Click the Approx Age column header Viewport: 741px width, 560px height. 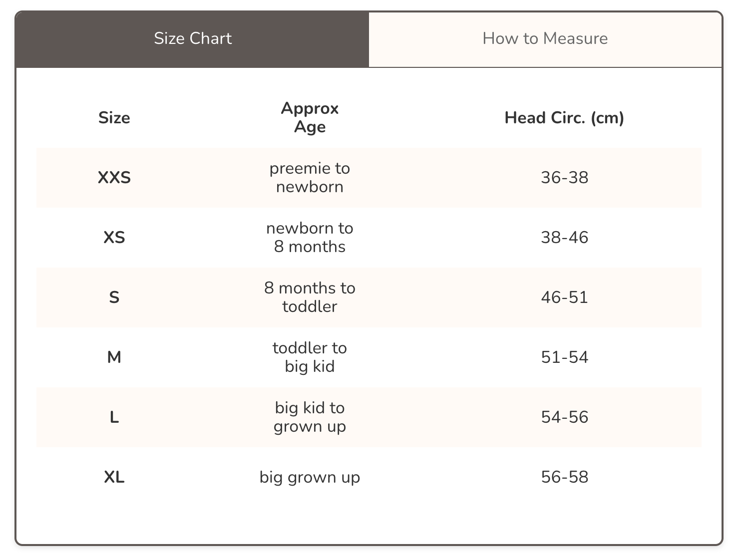click(x=310, y=118)
